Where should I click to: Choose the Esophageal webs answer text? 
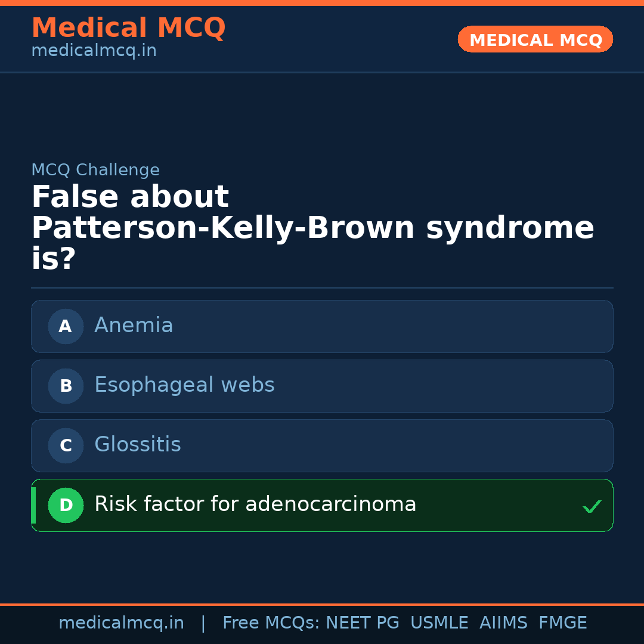[x=184, y=385]
